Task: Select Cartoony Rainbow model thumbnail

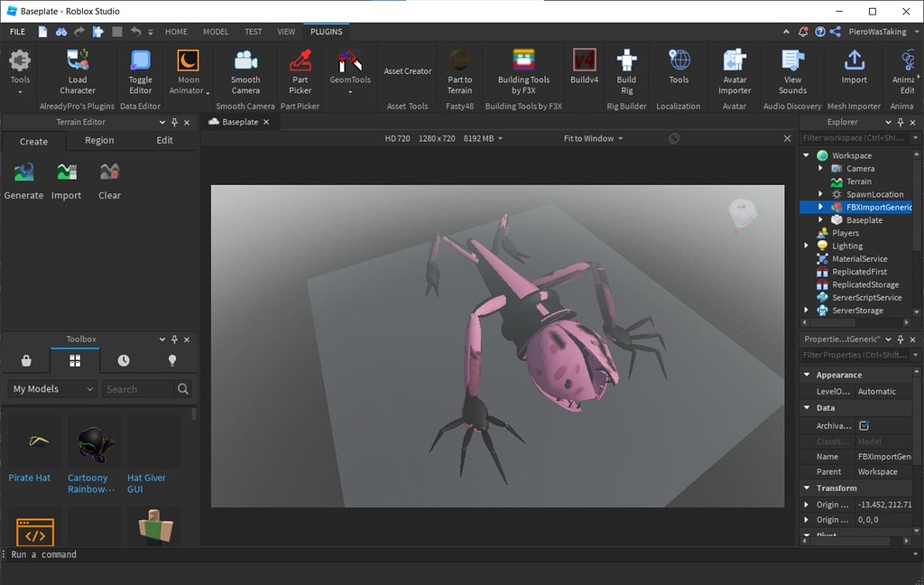Action: pos(94,443)
